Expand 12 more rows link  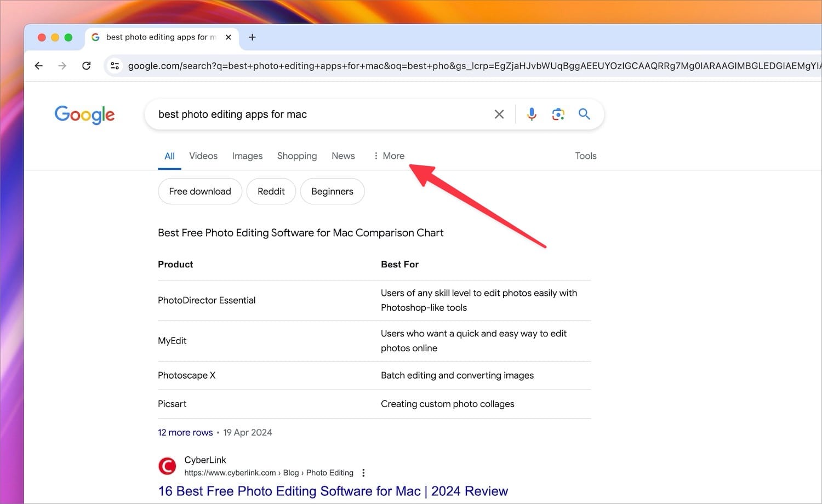185,432
